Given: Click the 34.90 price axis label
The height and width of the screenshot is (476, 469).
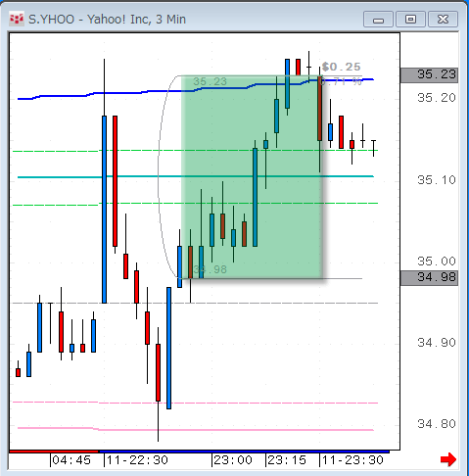Looking at the screenshot, I should [x=437, y=343].
